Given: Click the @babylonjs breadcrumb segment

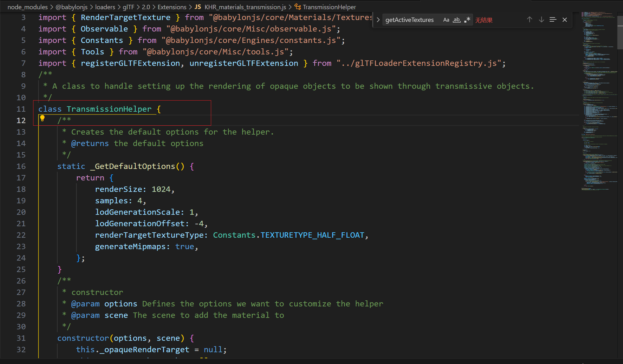Looking at the screenshot, I should click(x=71, y=7).
